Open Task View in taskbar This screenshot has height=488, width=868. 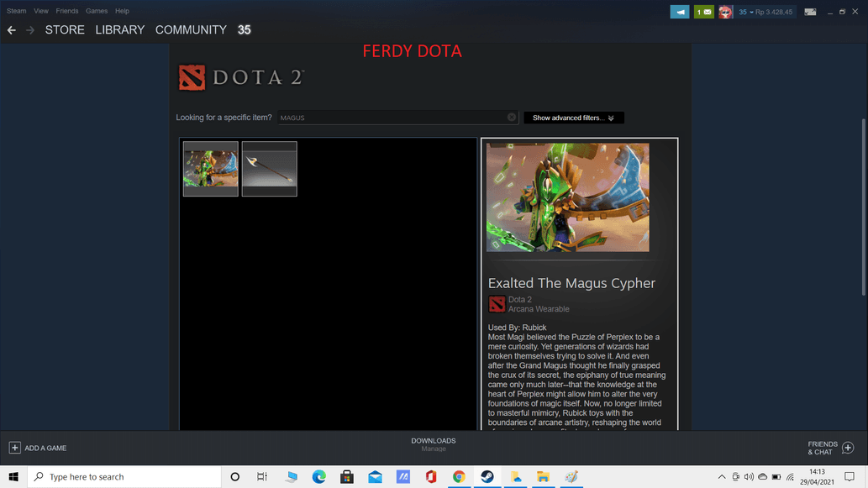point(262,476)
